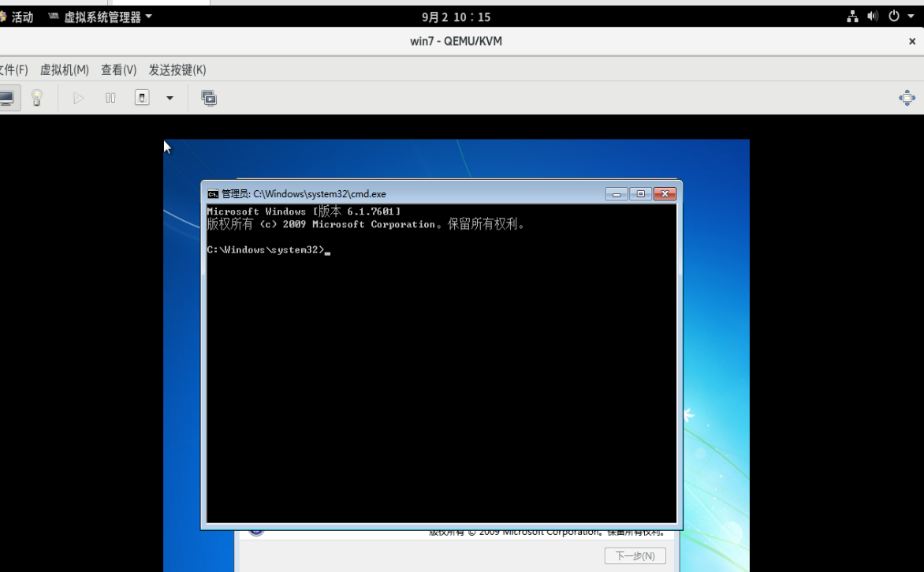
Task: Expand the system menu arrow in top bar
Action: click(x=911, y=17)
